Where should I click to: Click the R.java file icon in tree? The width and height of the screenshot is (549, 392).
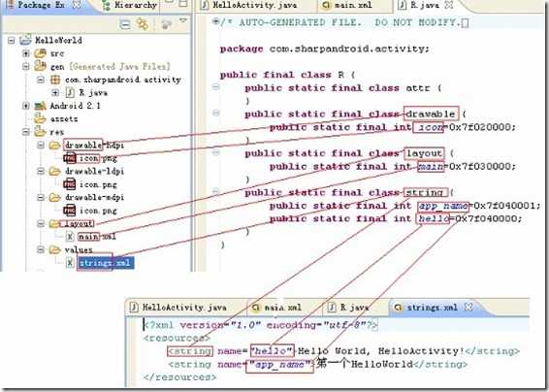pos(70,92)
